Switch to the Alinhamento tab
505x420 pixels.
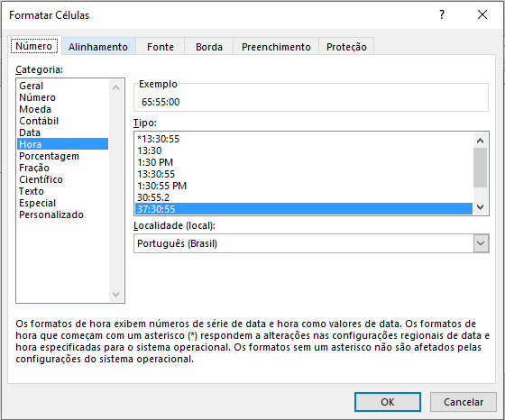[98, 47]
